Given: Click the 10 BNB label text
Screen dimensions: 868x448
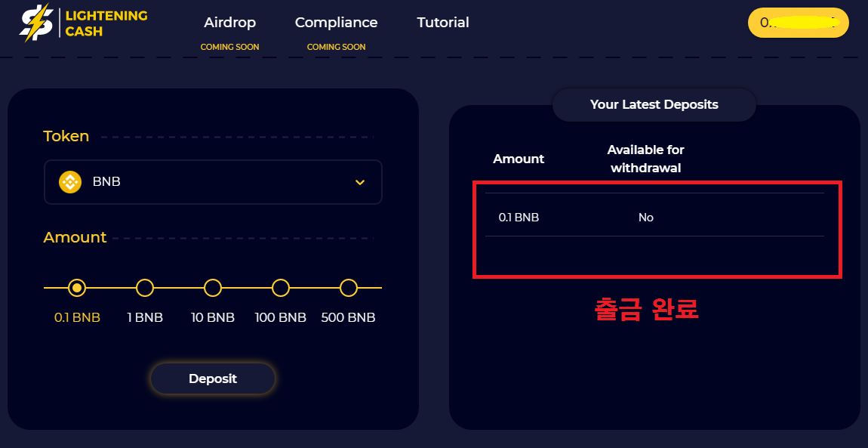Looking at the screenshot, I should 213,318.
